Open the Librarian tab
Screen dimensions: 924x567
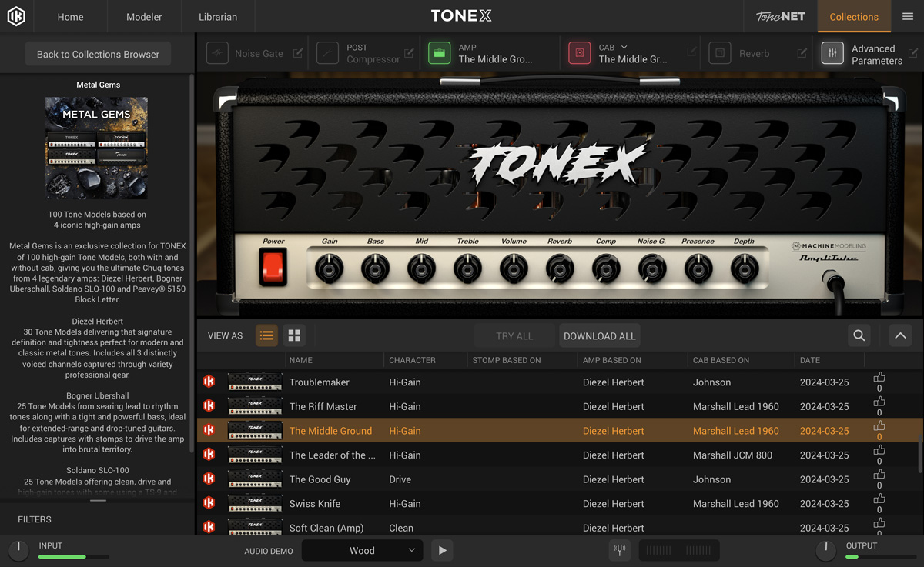coord(217,15)
